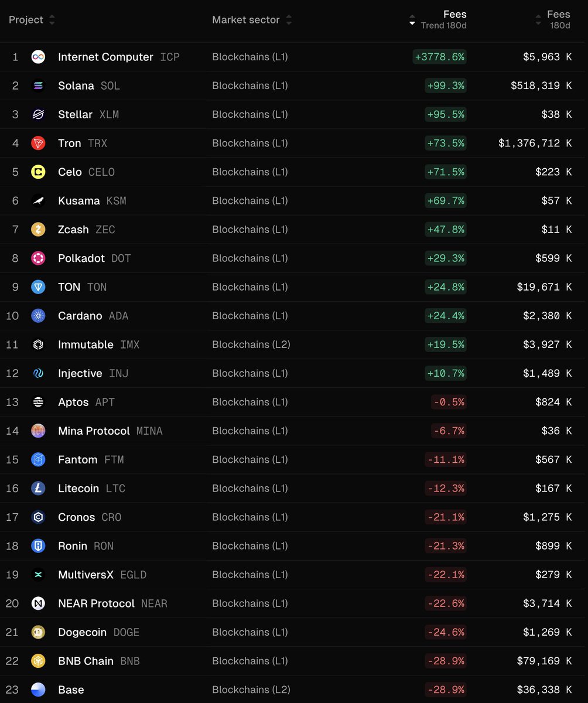Click the +3778.6% trend badge
Image resolution: width=588 pixels, height=703 pixels.
pos(439,57)
